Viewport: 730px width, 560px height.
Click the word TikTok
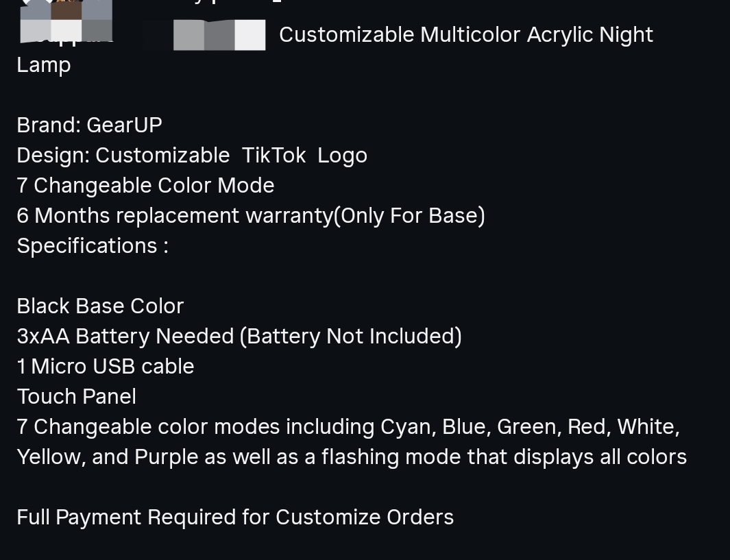click(x=273, y=156)
